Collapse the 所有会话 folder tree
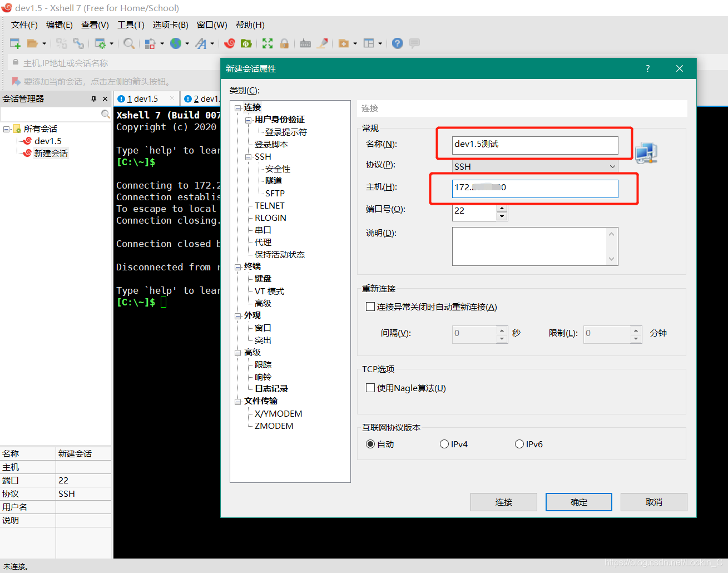 click(x=7, y=129)
